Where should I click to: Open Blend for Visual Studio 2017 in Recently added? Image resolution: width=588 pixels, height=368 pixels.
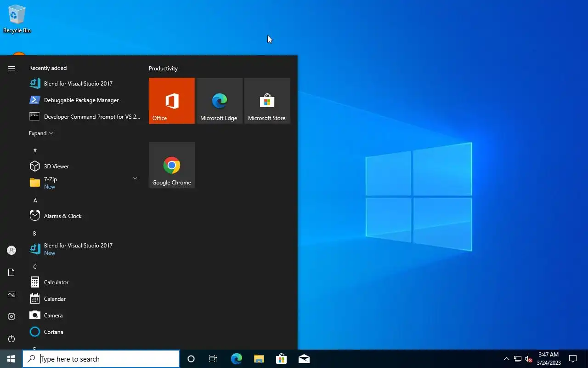pyautogui.click(x=85, y=83)
